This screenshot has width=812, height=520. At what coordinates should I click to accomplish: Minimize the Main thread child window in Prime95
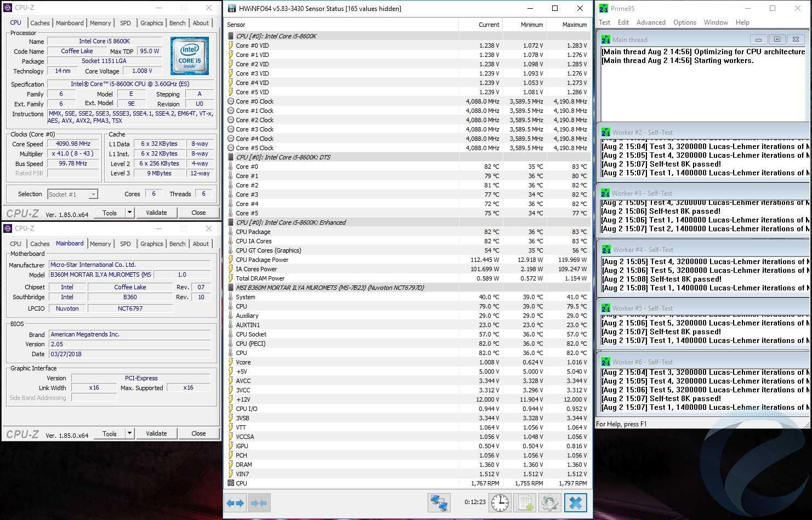758,39
